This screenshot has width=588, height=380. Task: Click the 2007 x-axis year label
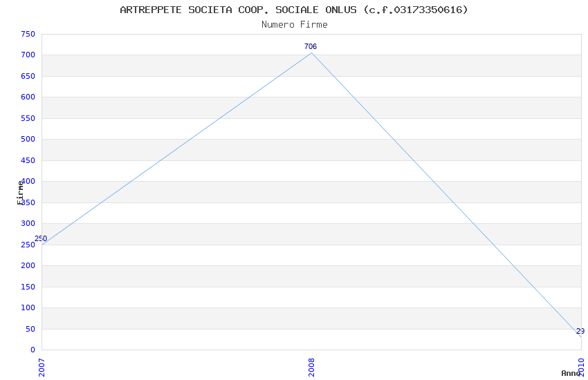(42, 368)
